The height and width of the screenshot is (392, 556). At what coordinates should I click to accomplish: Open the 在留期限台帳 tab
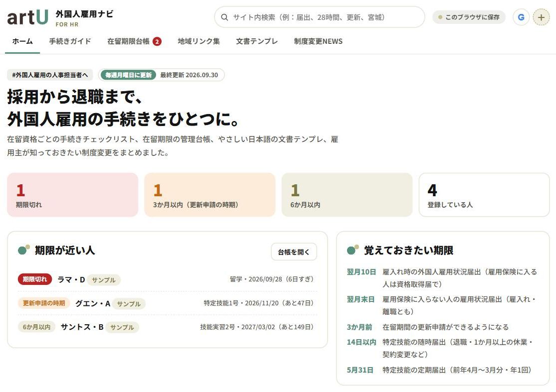[135, 41]
